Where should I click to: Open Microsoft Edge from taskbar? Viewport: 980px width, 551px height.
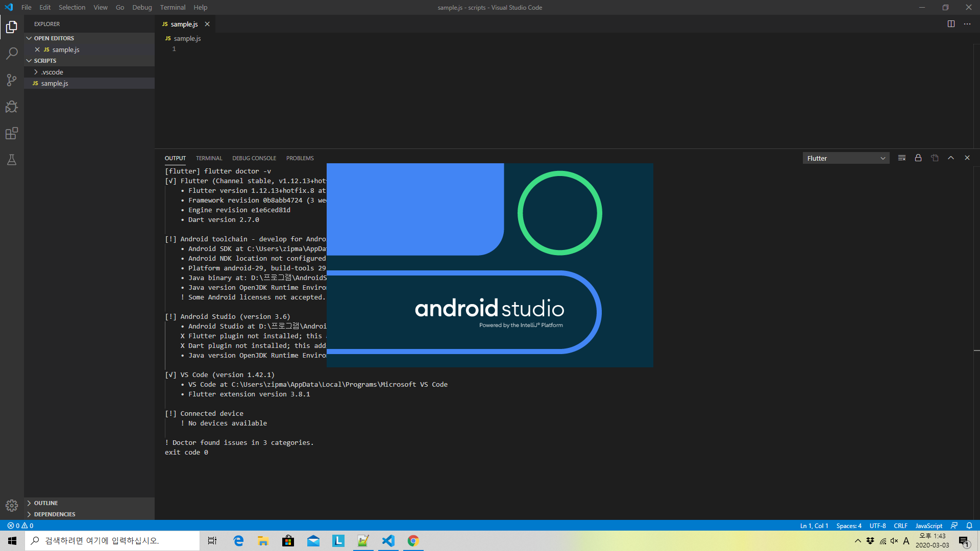238,541
